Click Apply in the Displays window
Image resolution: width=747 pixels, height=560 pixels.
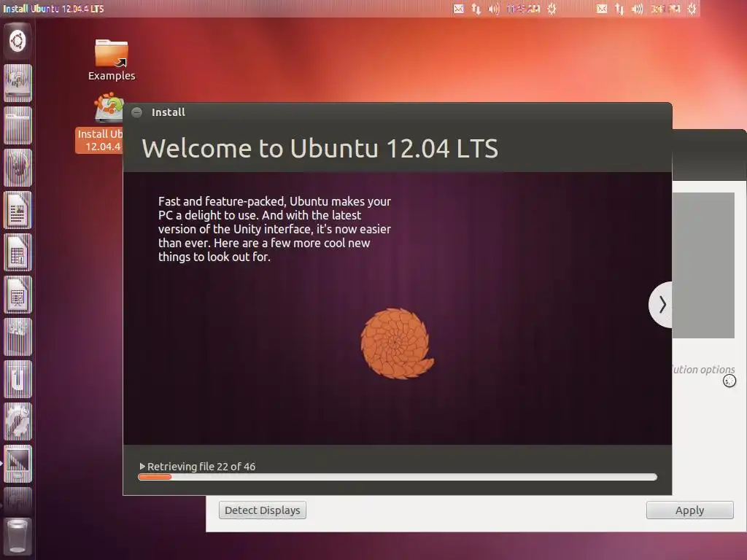click(689, 510)
